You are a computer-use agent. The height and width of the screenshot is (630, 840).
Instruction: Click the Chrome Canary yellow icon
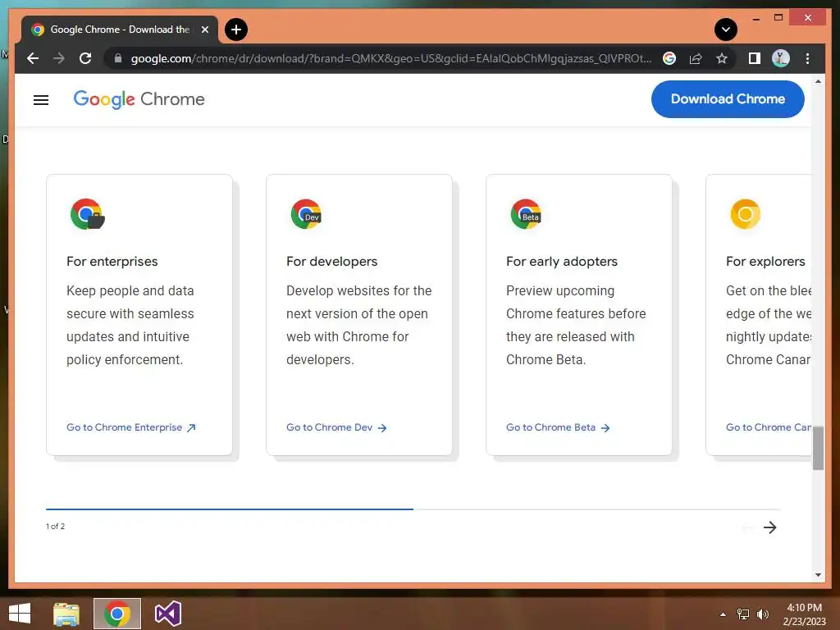[x=745, y=214]
